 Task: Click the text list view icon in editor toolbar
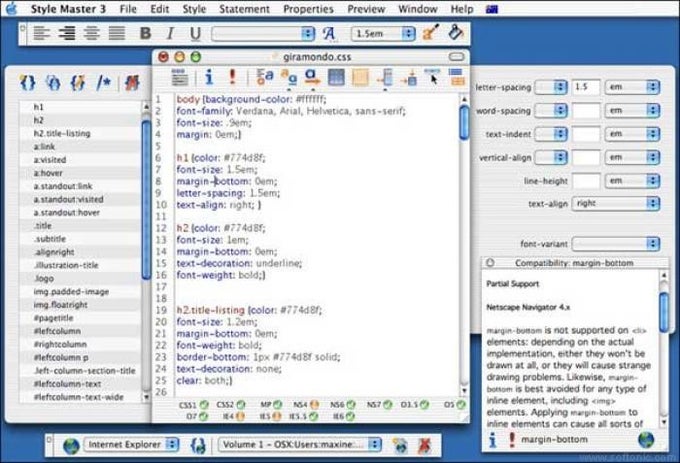point(180,77)
